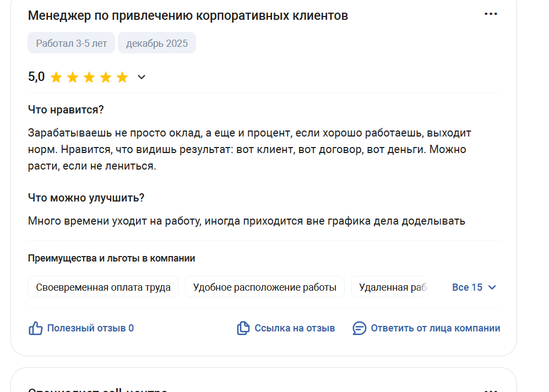
Task: Click the thumbs-up helpful review icon
Action: point(36,329)
